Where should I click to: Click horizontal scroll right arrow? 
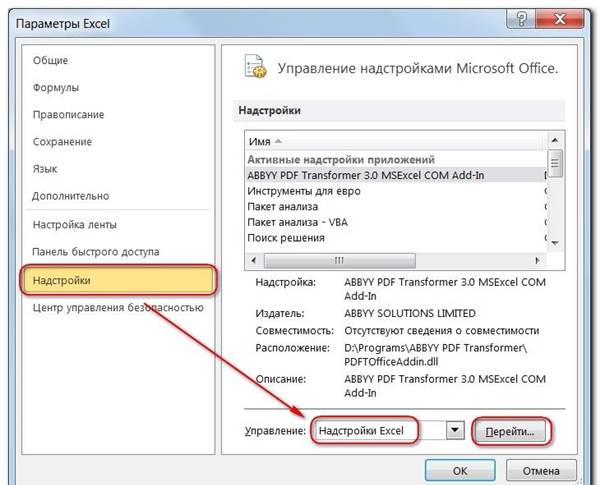538,260
